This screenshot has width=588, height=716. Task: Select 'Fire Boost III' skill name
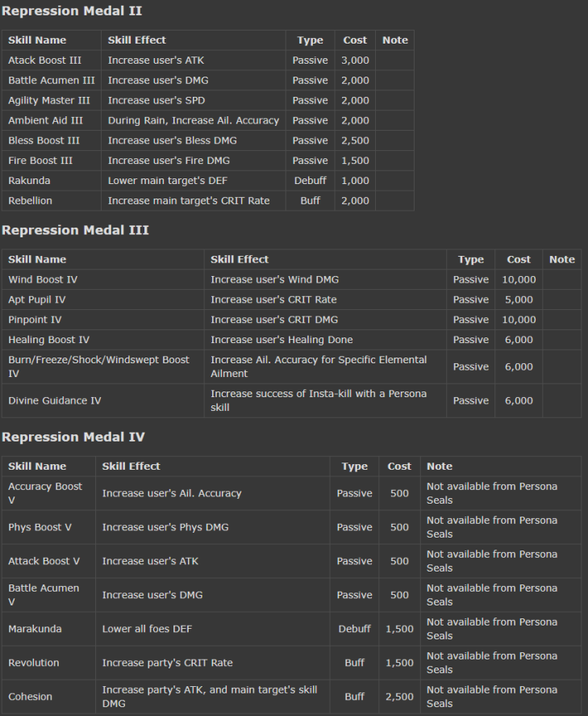40,161
